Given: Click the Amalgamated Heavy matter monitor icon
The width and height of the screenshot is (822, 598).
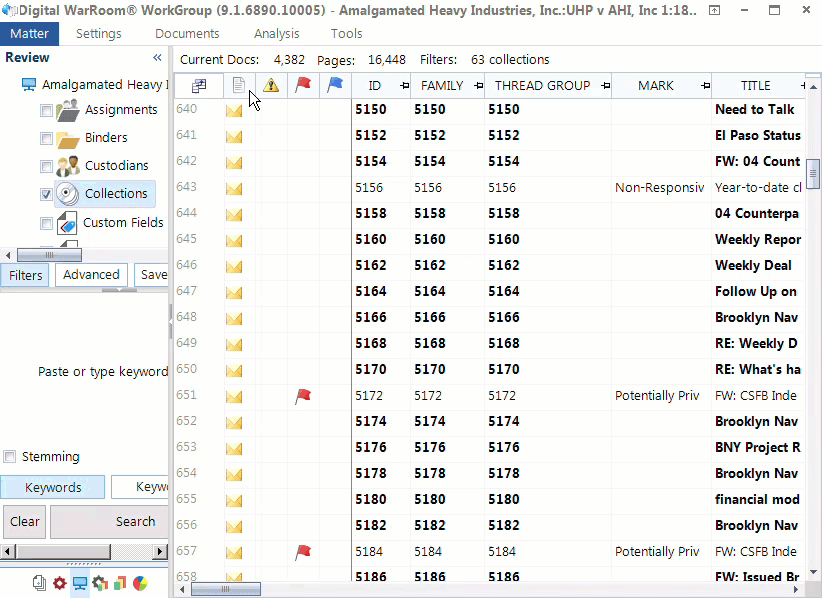Looking at the screenshot, I should point(29,85).
